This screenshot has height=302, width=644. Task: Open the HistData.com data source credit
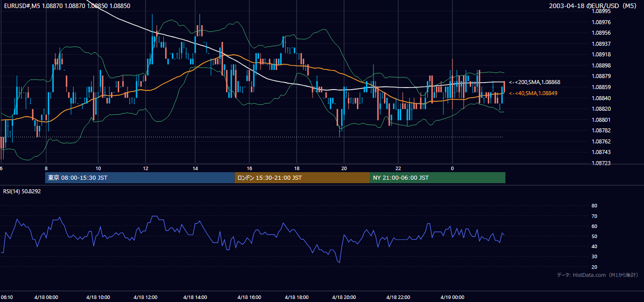[x=598, y=275]
